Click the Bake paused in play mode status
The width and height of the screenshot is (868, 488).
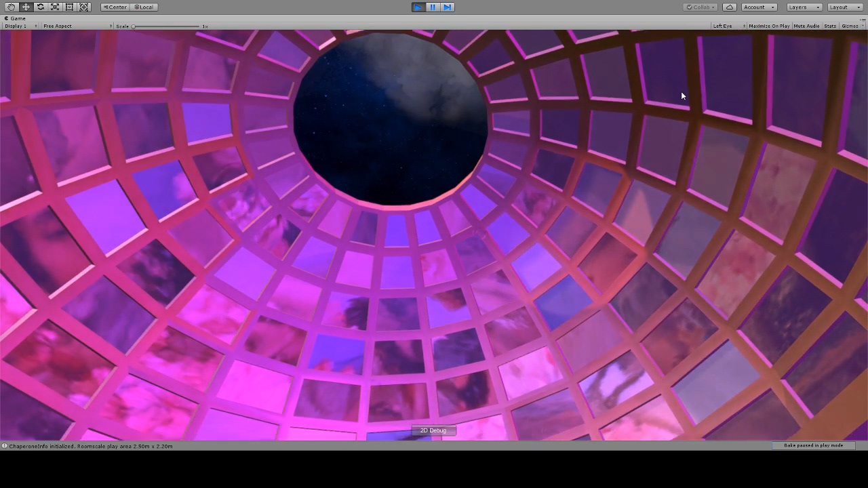pos(813,445)
